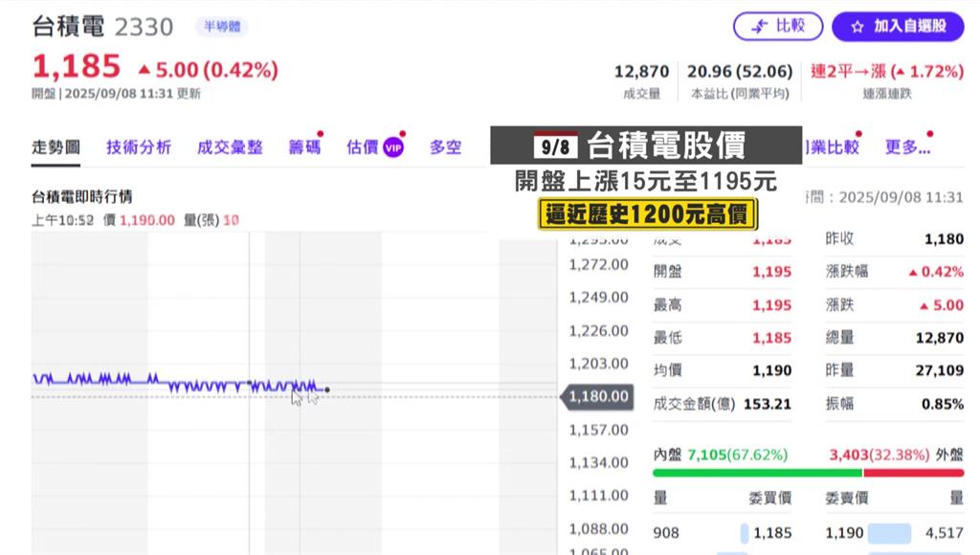Click the 委買價 1,185 cell

point(772,533)
